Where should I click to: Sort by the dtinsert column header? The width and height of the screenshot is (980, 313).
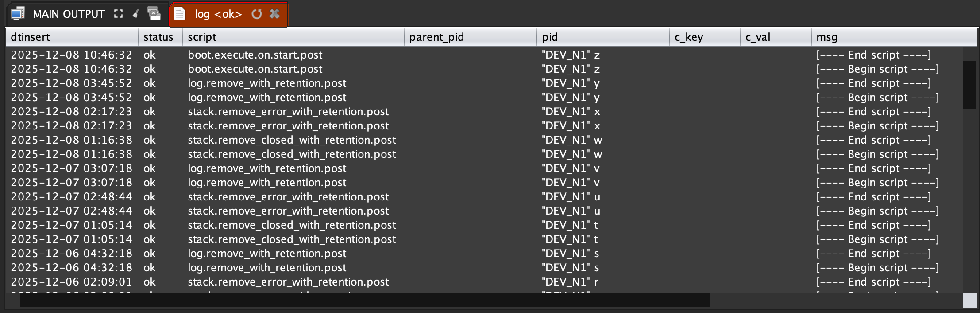coord(72,37)
